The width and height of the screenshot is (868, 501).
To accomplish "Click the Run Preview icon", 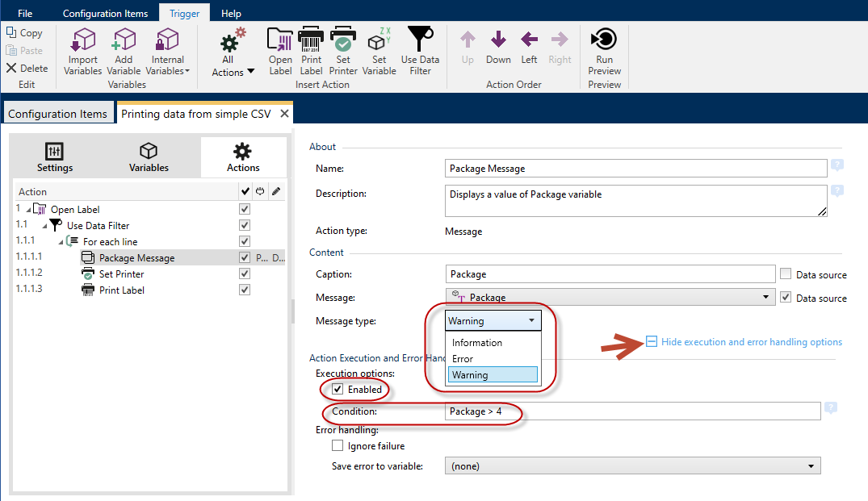I will (604, 40).
